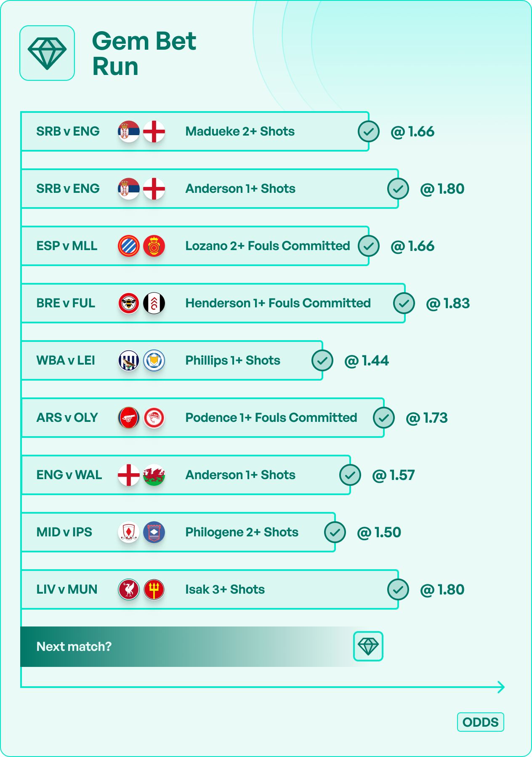Click the Espanyol crest icon

[128, 246]
